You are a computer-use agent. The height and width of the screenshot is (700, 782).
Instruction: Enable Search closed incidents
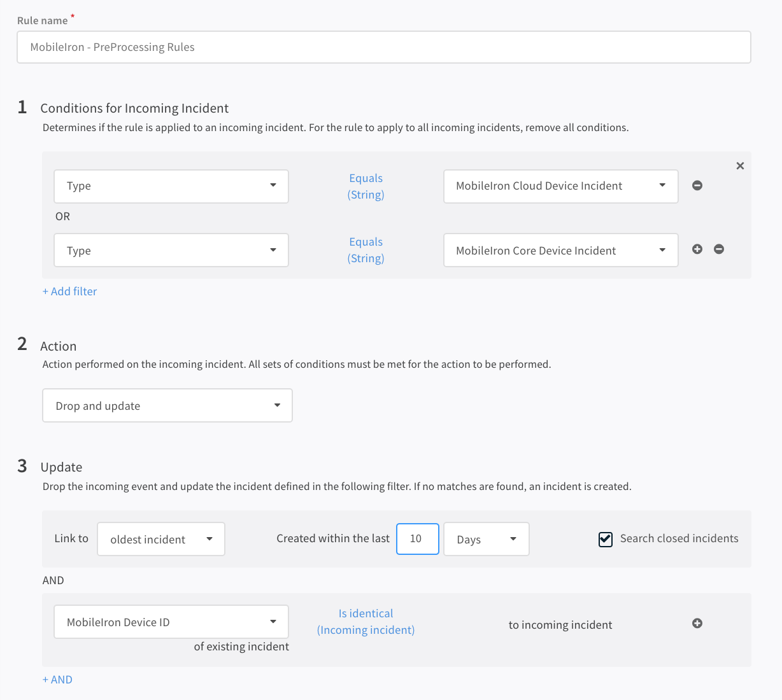pos(604,539)
